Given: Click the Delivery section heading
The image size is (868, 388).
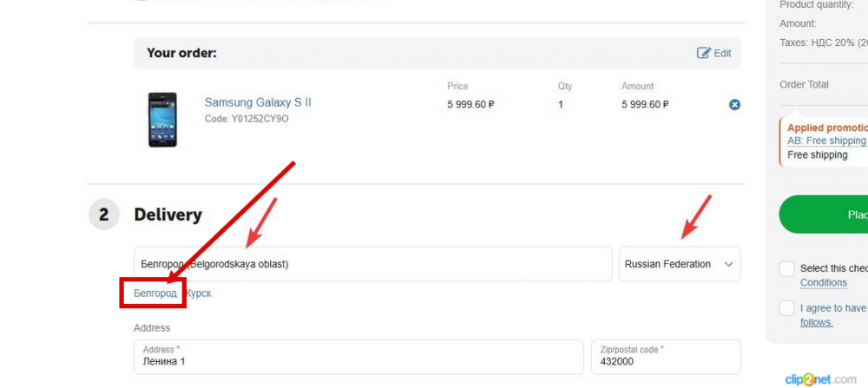Looking at the screenshot, I should click(x=168, y=214).
